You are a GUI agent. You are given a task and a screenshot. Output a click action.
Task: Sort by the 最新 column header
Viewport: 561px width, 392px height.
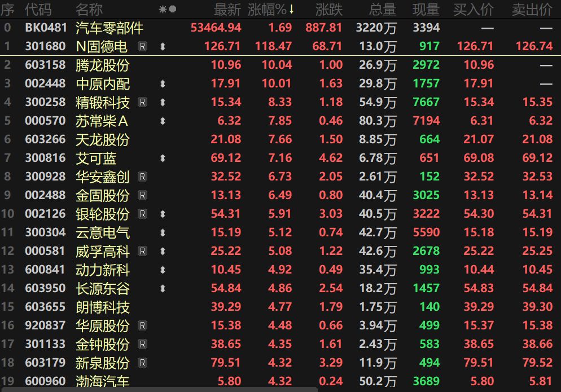click(227, 10)
